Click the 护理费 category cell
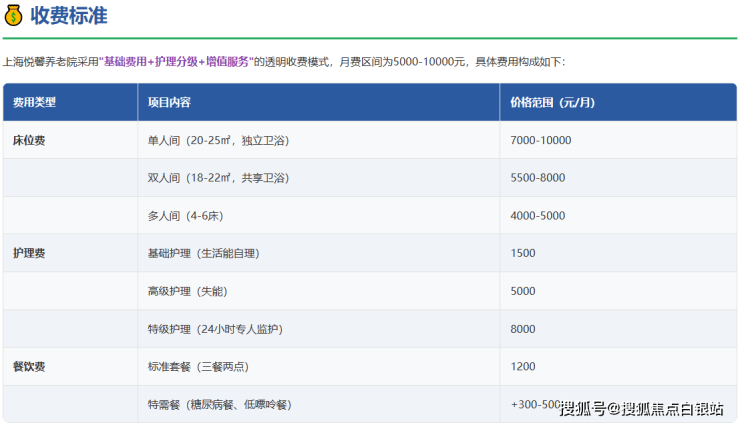 (29, 254)
